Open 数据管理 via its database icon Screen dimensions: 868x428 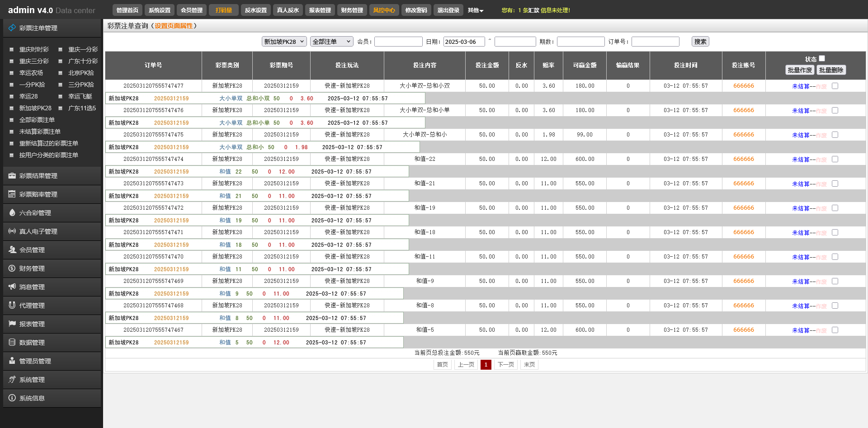[12, 343]
